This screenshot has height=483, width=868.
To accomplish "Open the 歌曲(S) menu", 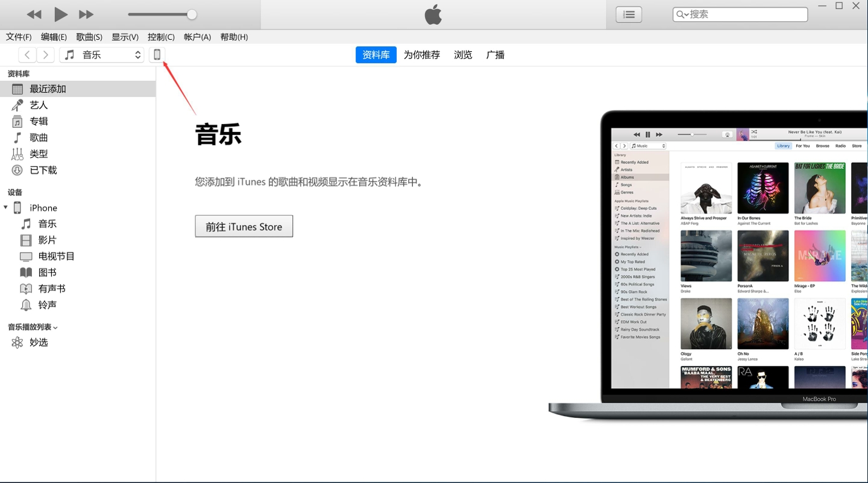I will click(89, 37).
